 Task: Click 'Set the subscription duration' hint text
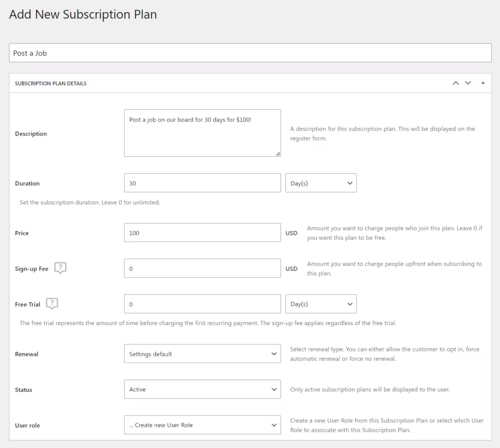pos(90,203)
